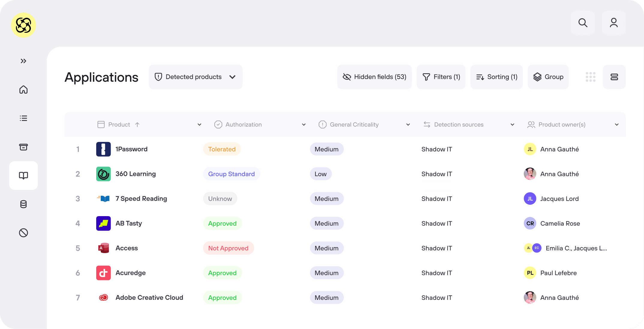Screen dimensions: 644x329
Task: Open Product column chevron menu
Action: (x=199, y=125)
